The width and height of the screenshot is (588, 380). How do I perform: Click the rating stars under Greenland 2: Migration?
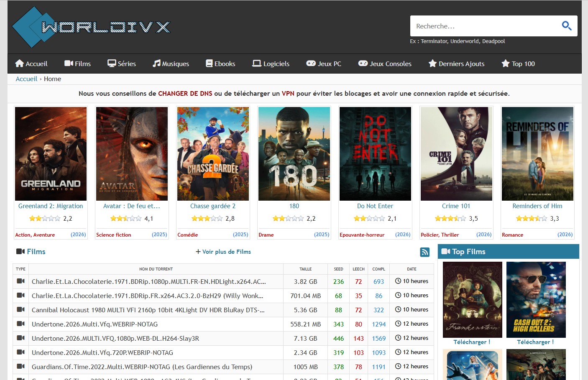pyautogui.click(x=45, y=218)
